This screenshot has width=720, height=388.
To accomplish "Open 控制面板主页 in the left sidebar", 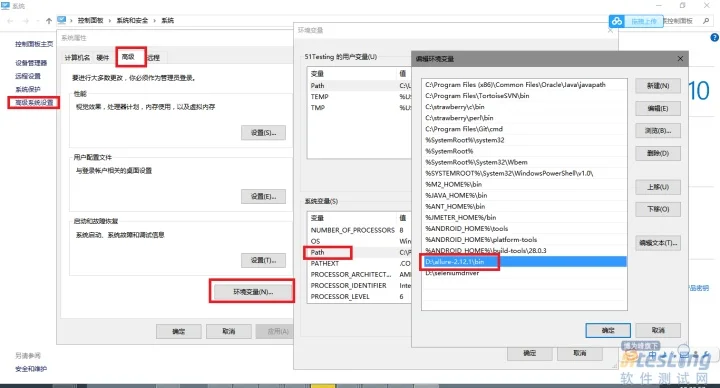I will (x=34, y=44).
